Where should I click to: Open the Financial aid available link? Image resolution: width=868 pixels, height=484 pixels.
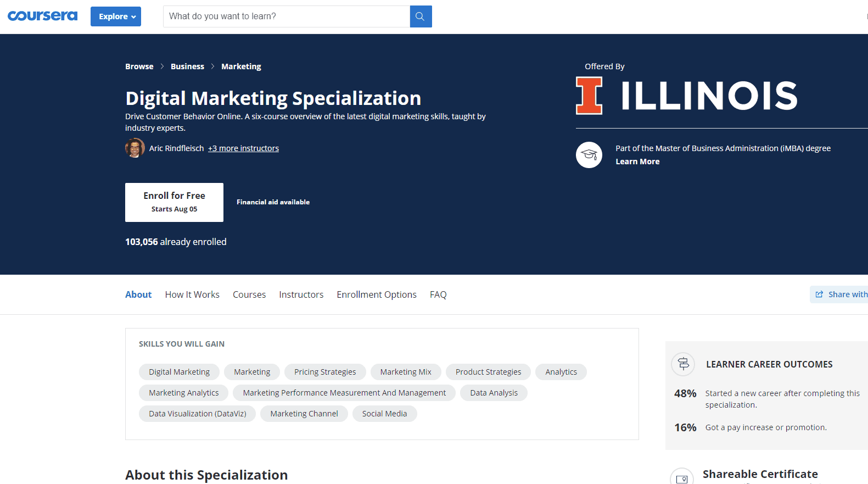[273, 202]
